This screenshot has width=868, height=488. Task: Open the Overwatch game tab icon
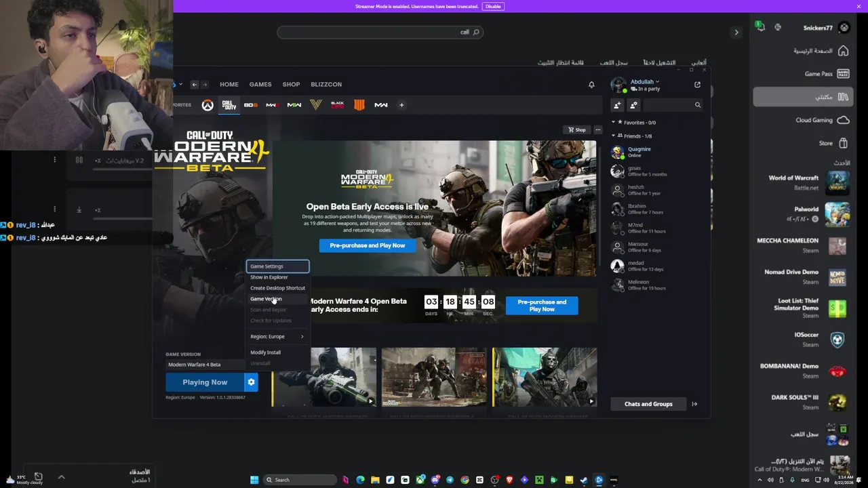(x=208, y=105)
